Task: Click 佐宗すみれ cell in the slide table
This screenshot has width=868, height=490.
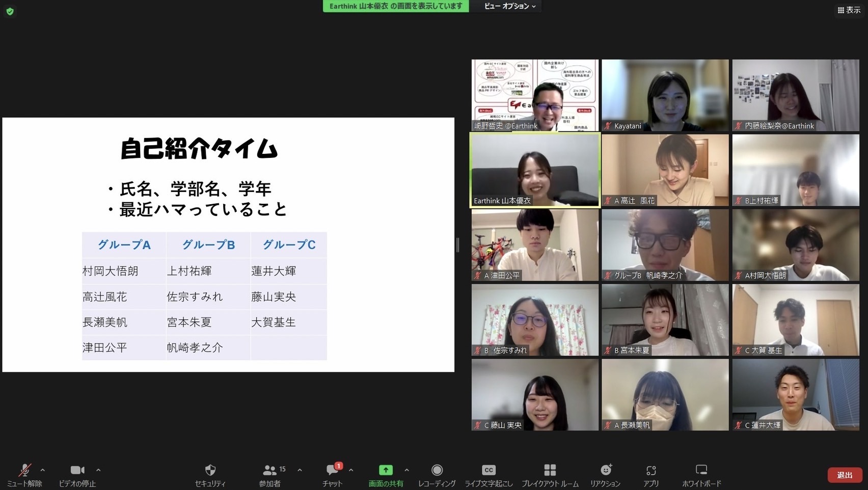Action: point(208,296)
